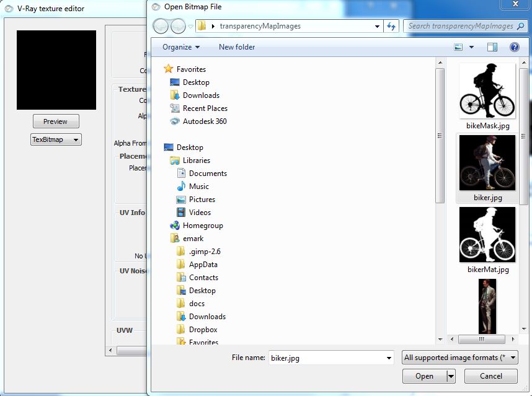Toggle the preview pane icon

pyautogui.click(x=492, y=47)
